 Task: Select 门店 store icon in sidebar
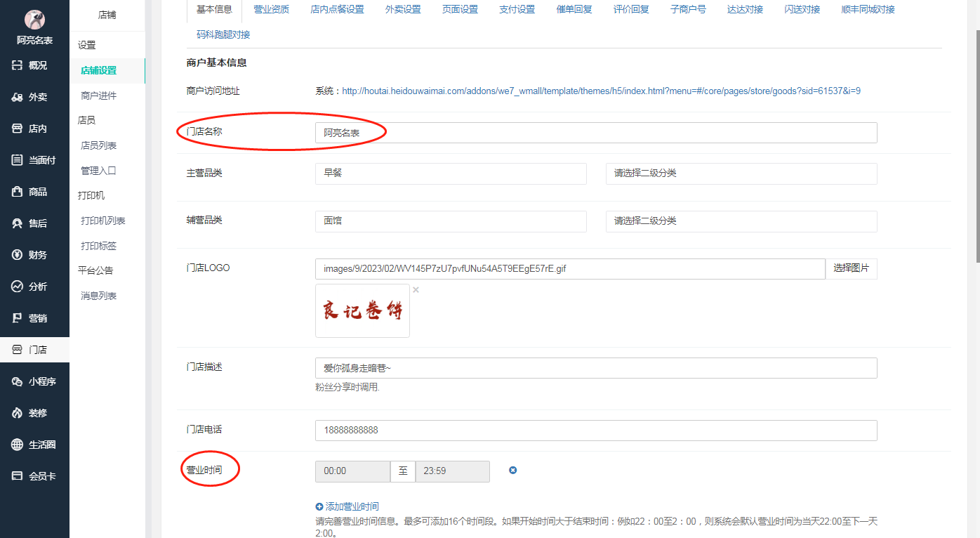pyautogui.click(x=18, y=350)
